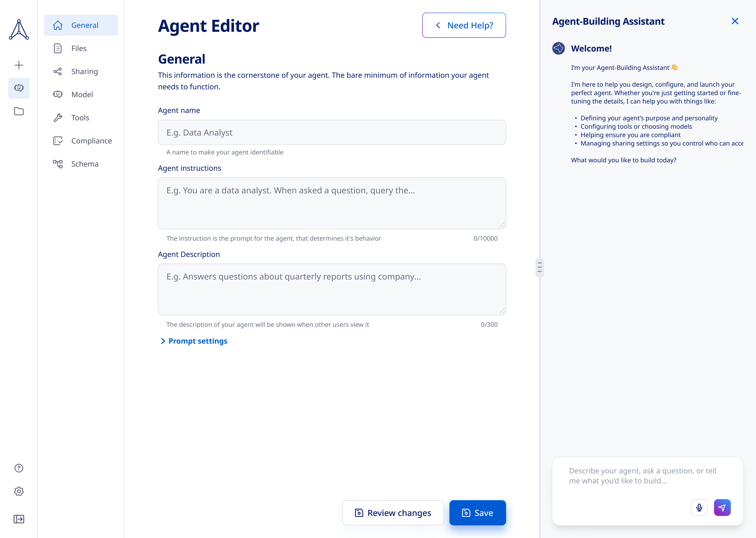Open the Compliance section

coord(81,141)
